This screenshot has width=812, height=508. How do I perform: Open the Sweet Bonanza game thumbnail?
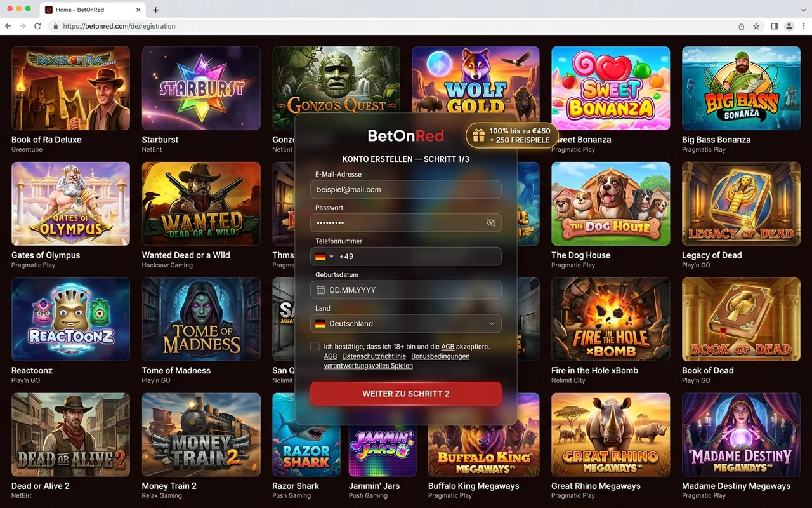[610, 88]
